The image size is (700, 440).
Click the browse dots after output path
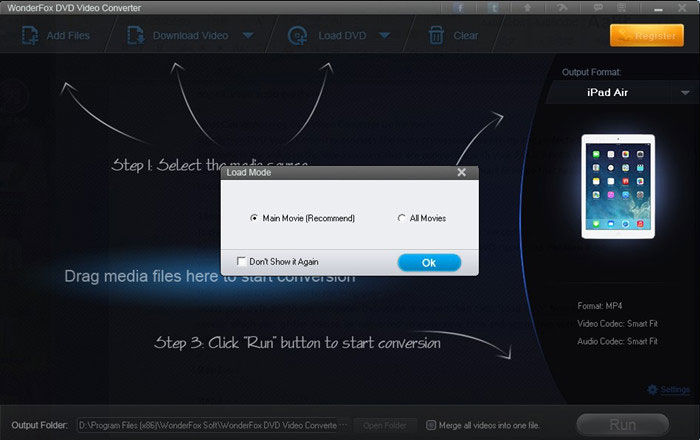click(x=343, y=425)
